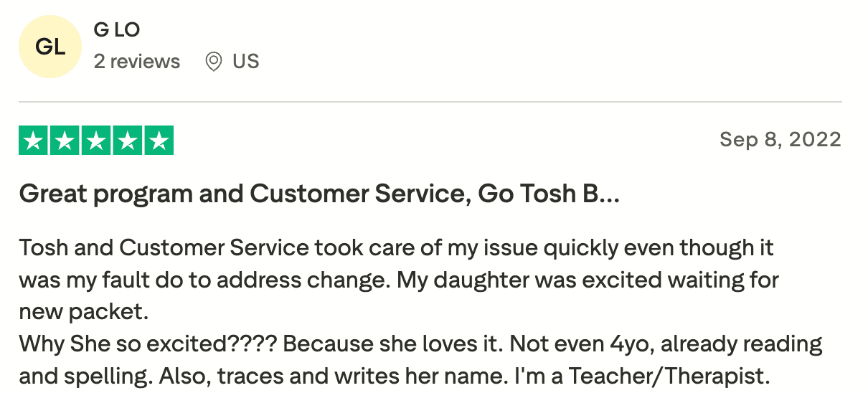Click the fourth green rating star
The width and height of the screenshot is (868, 393).
pyautogui.click(x=128, y=141)
